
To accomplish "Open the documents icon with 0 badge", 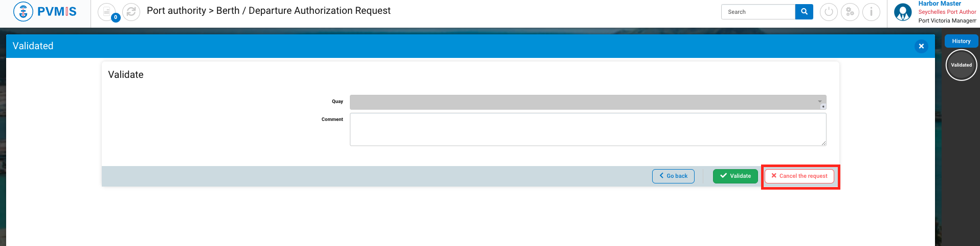I will (107, 11).
